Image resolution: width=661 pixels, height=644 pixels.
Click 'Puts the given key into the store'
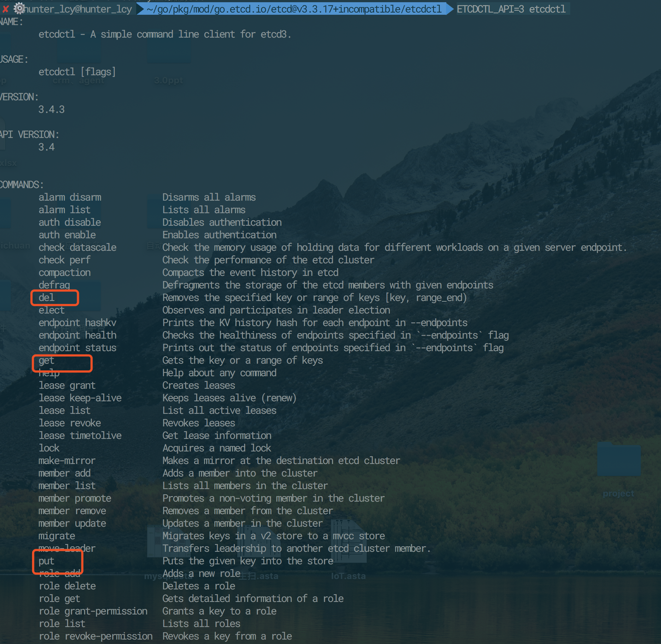(248, 561)
